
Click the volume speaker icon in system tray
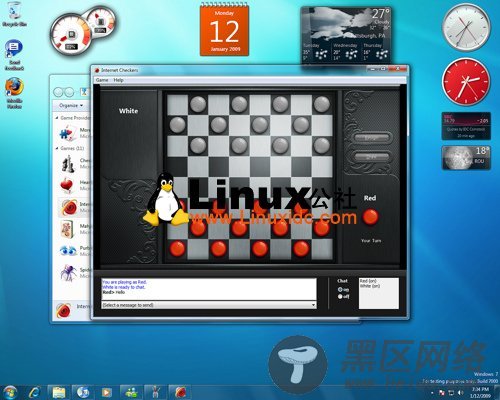(x=461, y=392)
